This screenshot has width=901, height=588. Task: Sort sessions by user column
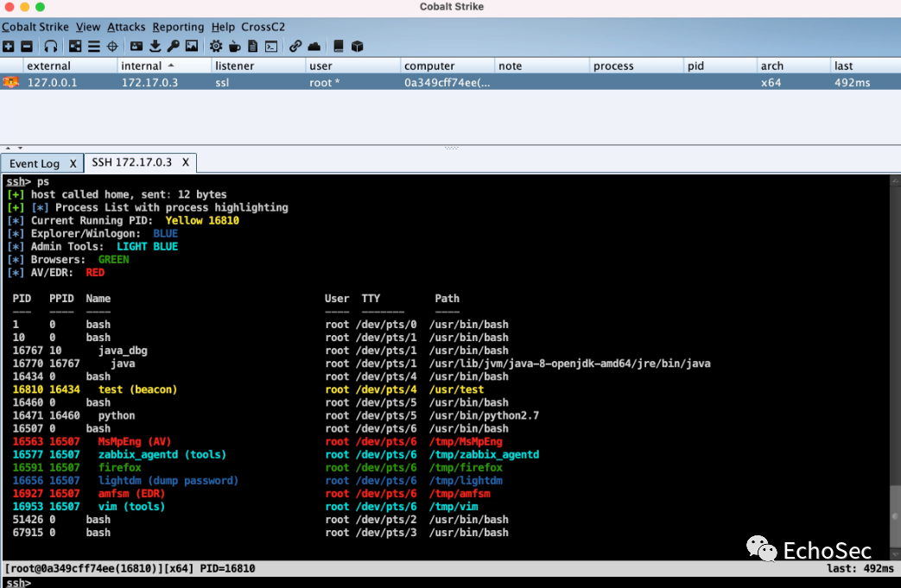(352, 66)
